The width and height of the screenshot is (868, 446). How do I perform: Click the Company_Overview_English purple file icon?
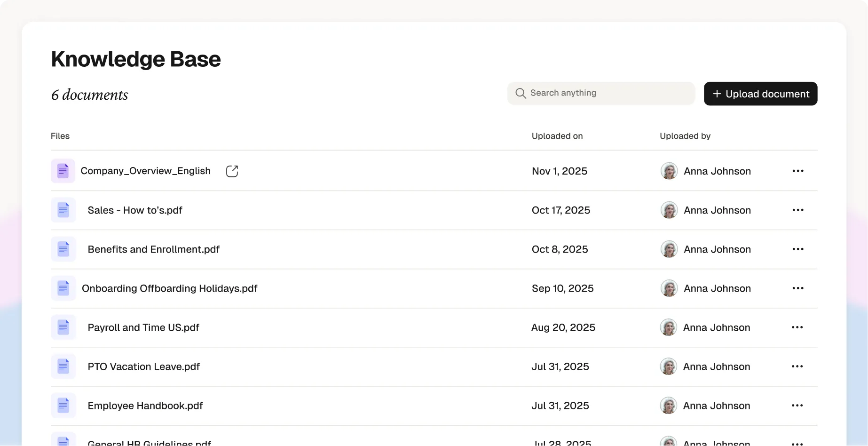[x=63, y=171]
